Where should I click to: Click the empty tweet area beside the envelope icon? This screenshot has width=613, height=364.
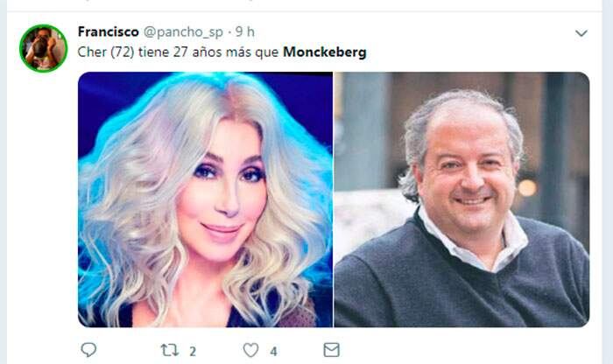(x=462, y=350)
